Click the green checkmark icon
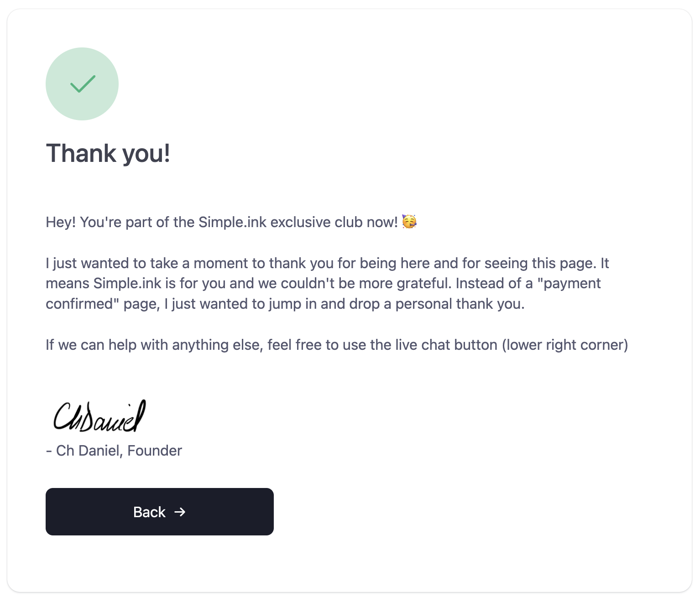Screen dimensions: 700x602 (x=83, y=84)
